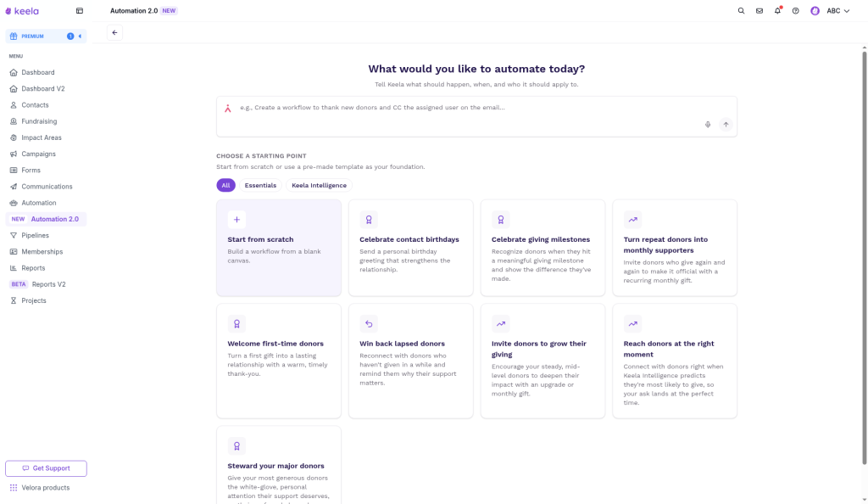
Task: Click the Keela logo
Action: coord(22,11)
